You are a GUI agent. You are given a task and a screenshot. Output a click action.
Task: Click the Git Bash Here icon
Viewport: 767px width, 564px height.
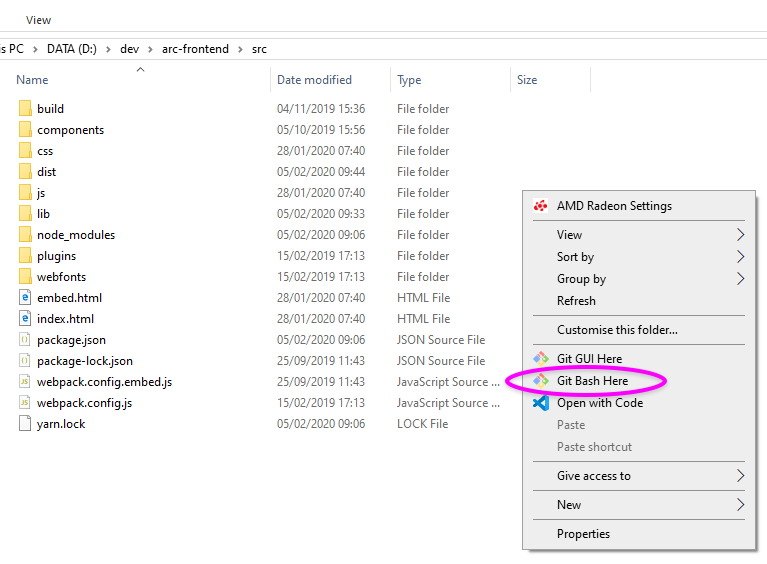541,381
